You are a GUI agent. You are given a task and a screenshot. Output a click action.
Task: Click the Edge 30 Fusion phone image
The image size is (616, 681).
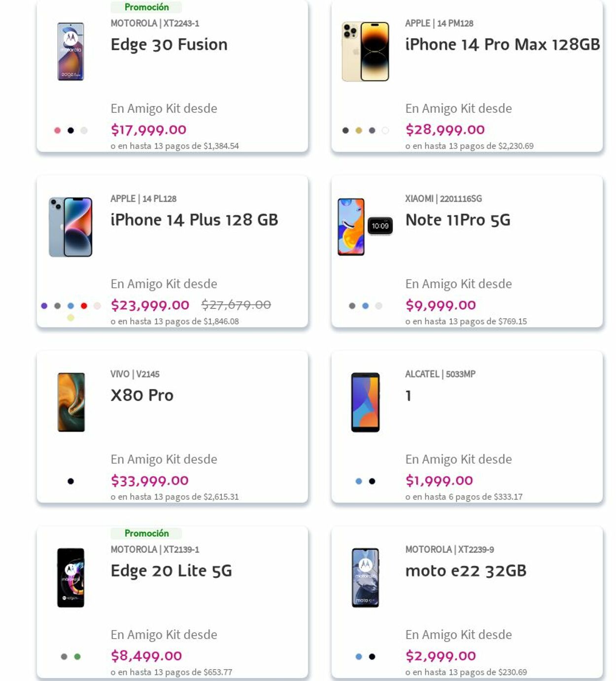pyautogui.click(x=70, y=51)
